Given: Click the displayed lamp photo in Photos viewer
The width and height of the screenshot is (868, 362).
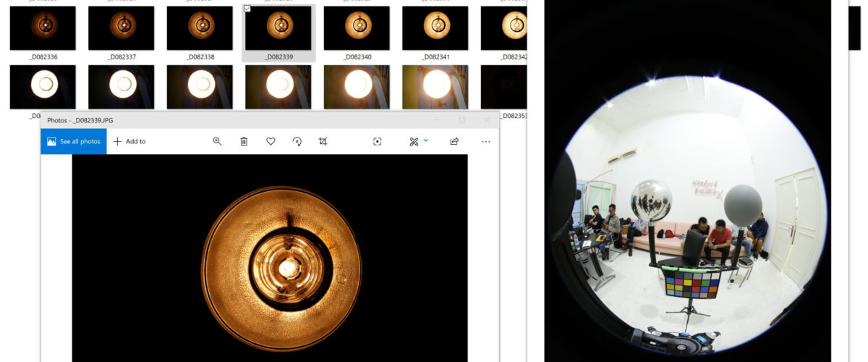Looking at the screenshot, I should click(x=270, y=257).
